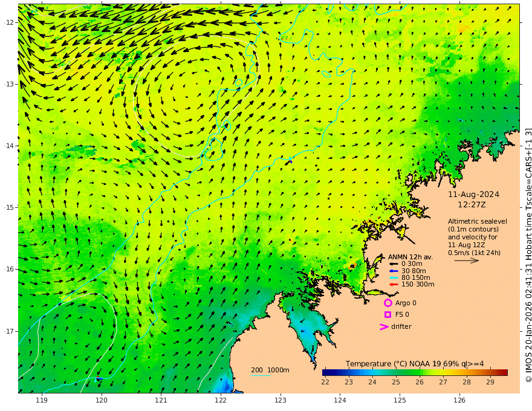Click the '200 1000m' isobath label
Image resolution: width=532 pixels, height=411 pixels.
(270, 370)
